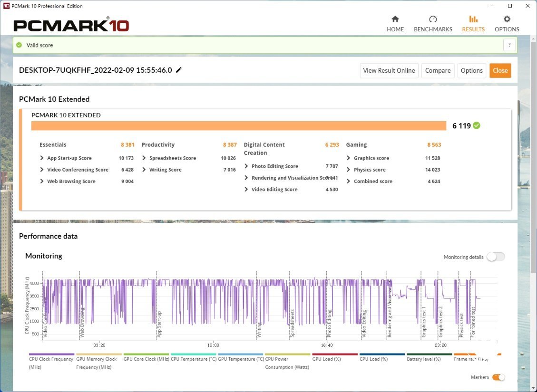Click the options gear icon
This screenshot has height=392, width=537.
(x=507, y=19)
